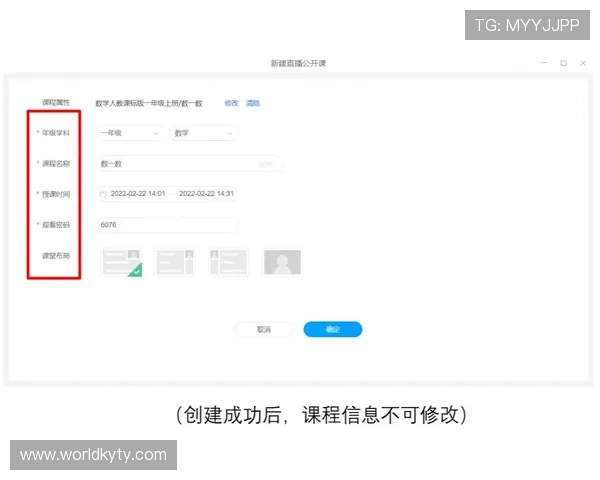
Task: Open the 数学 subject dropdown
Action: tap(203, 133)
